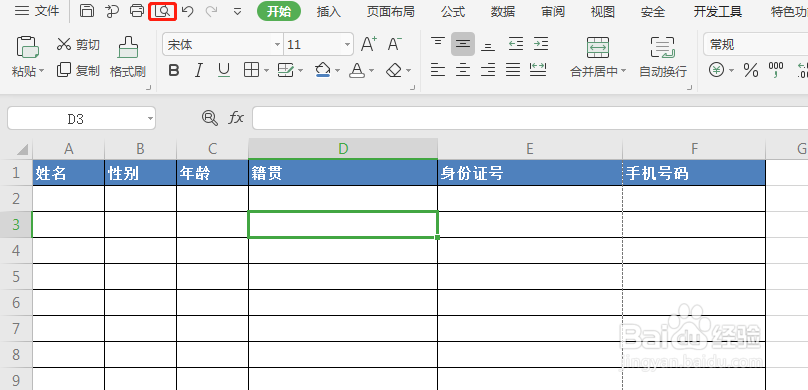Click the 格式刷 format painter
The height and width of the screenshot is (390, 808).
(x=128, y=57)
